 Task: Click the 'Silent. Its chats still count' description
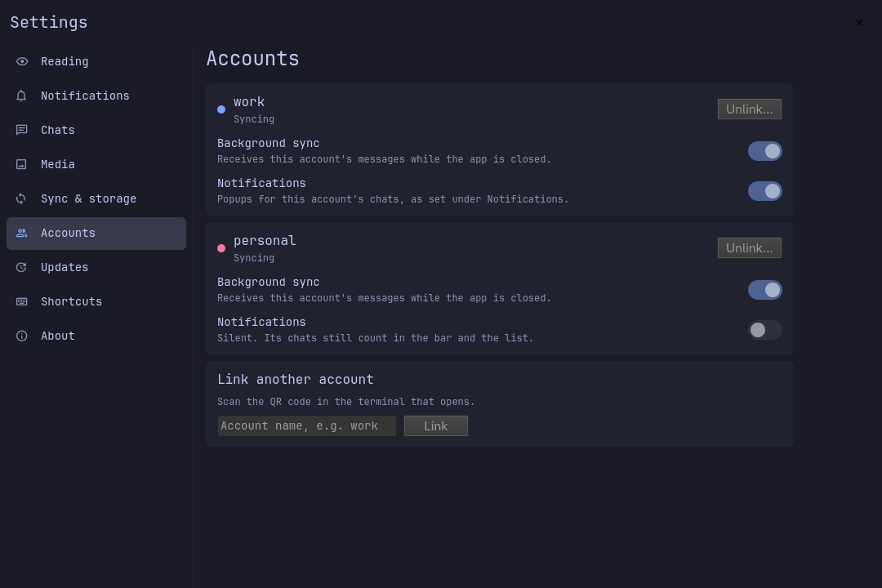pos(375,338)
